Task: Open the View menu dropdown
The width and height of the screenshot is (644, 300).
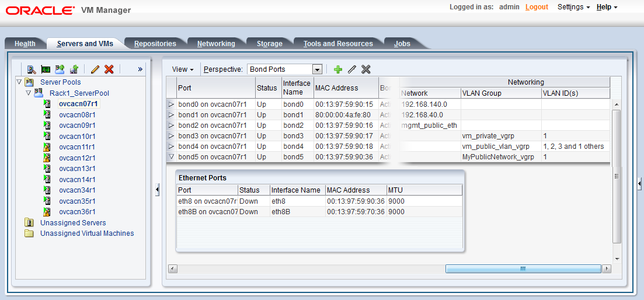Action: coord(182,69)
